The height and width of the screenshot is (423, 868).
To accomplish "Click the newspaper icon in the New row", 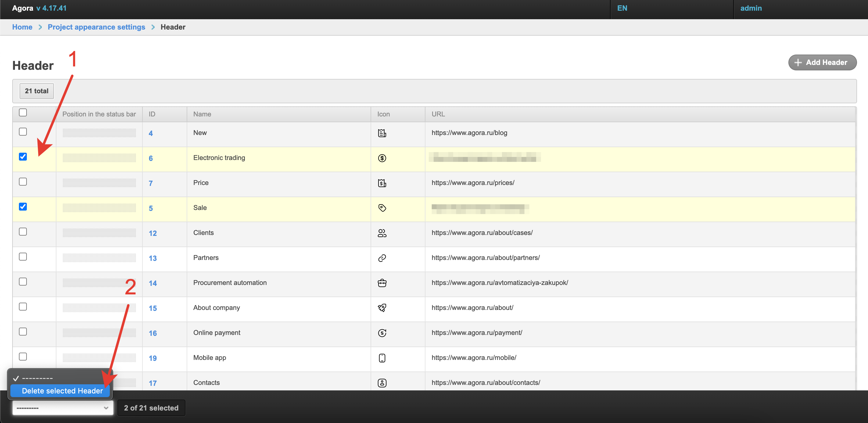I will tap(382, 133).
